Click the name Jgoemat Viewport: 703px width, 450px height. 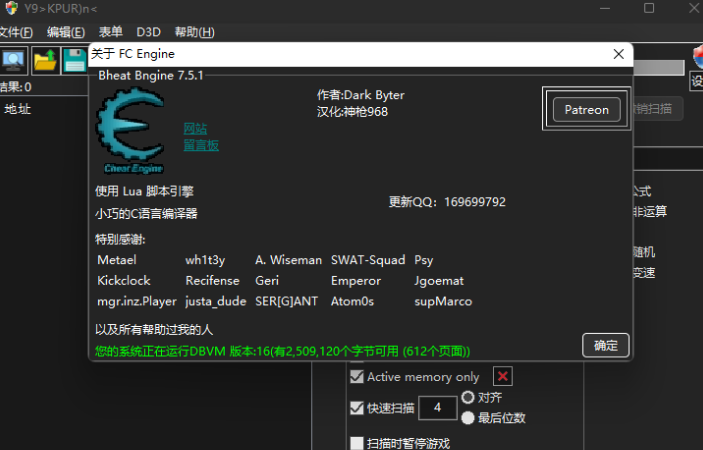click(x=439, y=281)
